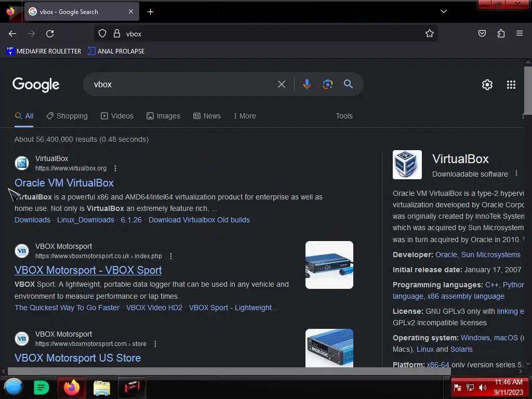
Task: Click the page horizontal scrollbar
Action: click(x=229, y=371)
